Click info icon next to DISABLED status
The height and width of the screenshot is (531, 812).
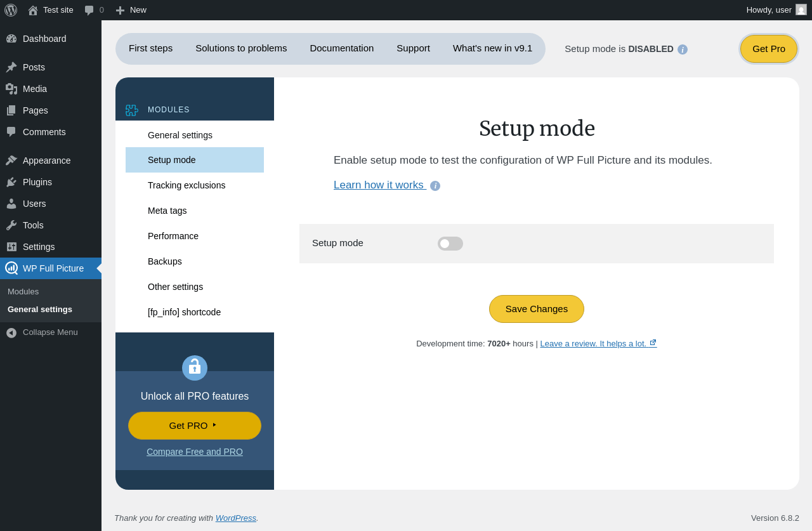tap(683, 49)
